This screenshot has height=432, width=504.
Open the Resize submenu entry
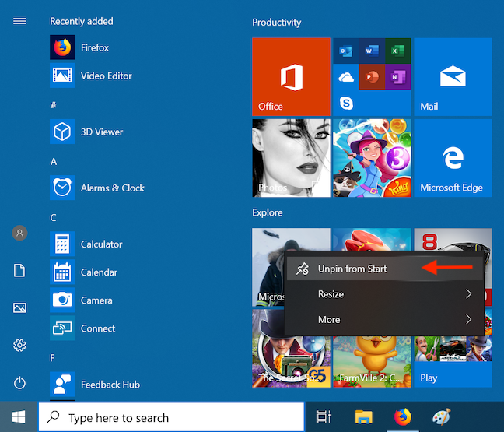coord(385,294)
